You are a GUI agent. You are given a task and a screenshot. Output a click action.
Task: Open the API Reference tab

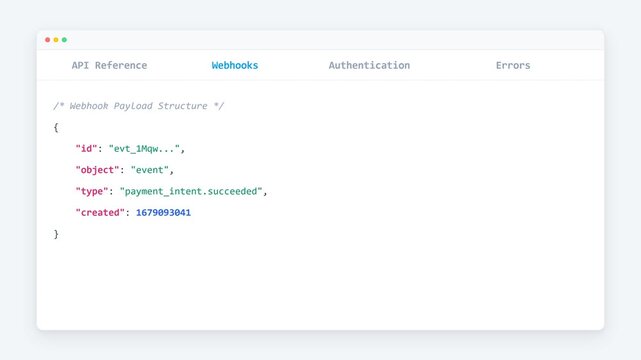[x=109, y=65]
